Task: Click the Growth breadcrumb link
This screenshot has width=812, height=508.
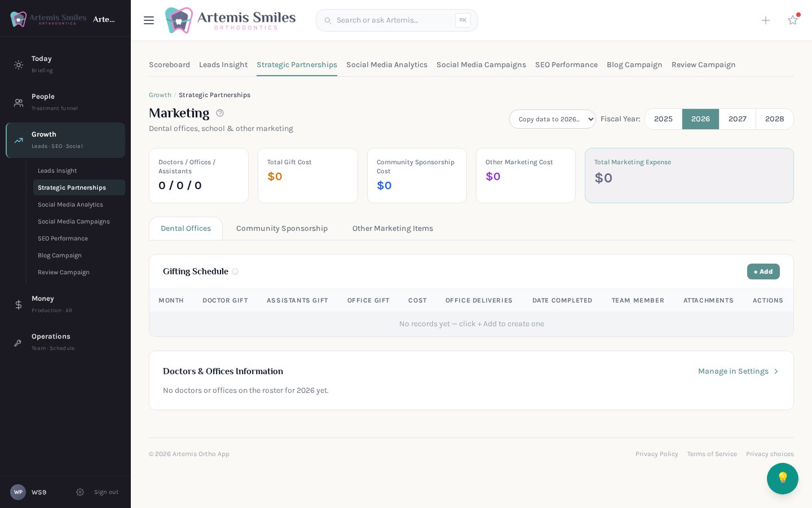Action: [160, 95]
